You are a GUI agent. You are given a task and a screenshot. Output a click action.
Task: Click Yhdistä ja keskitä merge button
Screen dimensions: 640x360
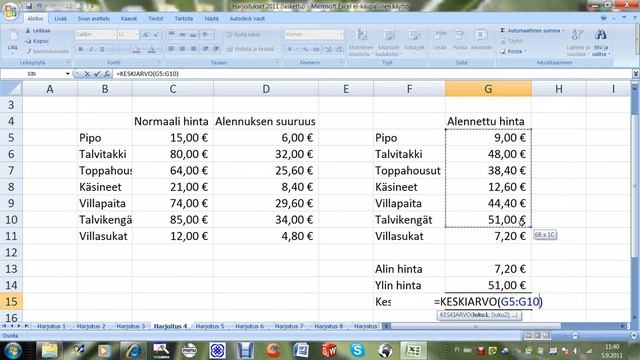coord(251,49)
